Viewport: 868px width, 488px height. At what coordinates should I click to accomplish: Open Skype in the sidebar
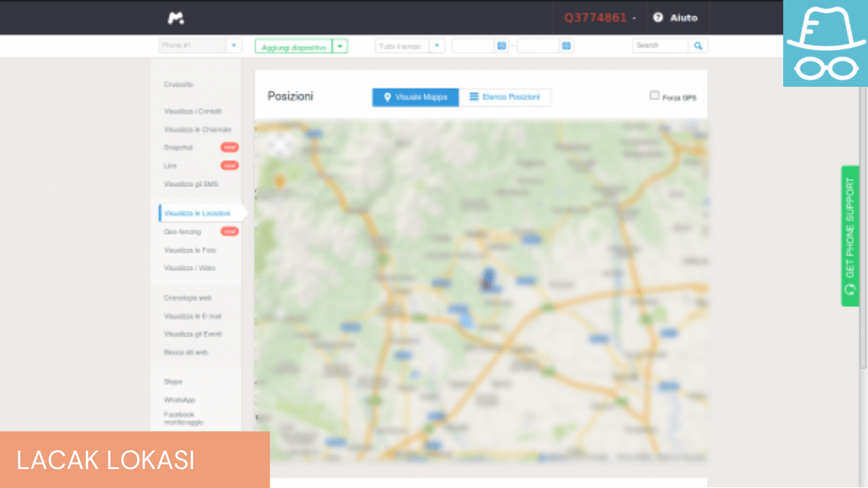pos(173,382)
